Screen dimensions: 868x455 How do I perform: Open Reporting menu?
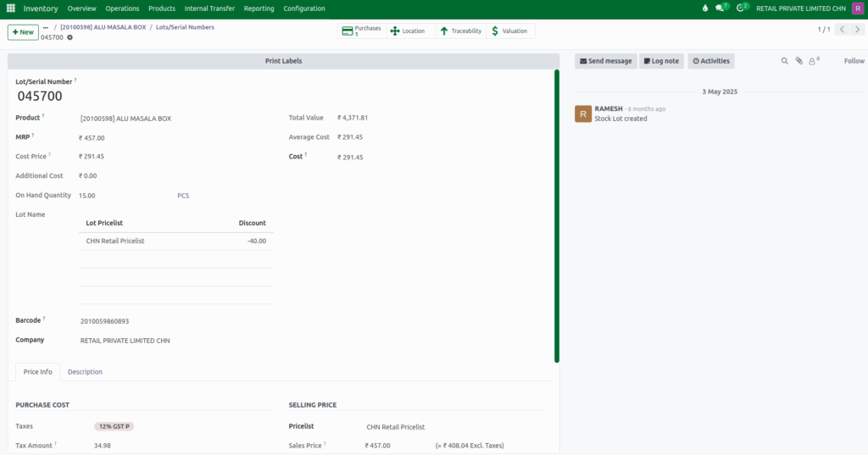[259, 8]
